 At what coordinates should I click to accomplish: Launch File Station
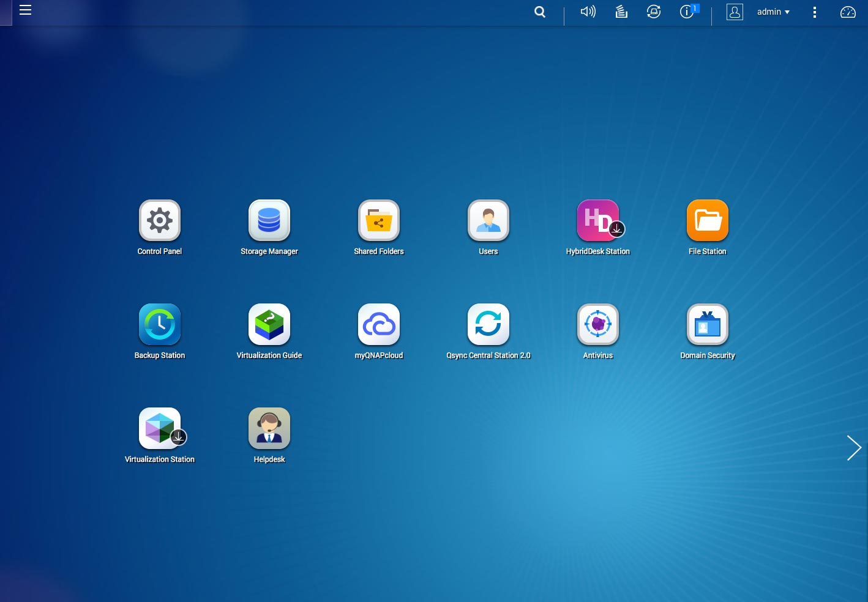tap(708, 221)
